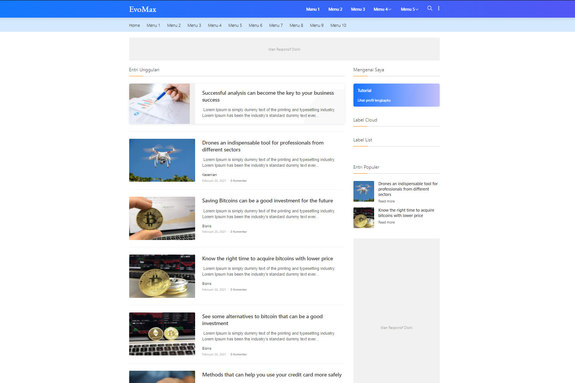The height and width of the screenshot is (383, 575).
Task: Click the 'Label List' widget heading
Action: [x=362, y=140]
